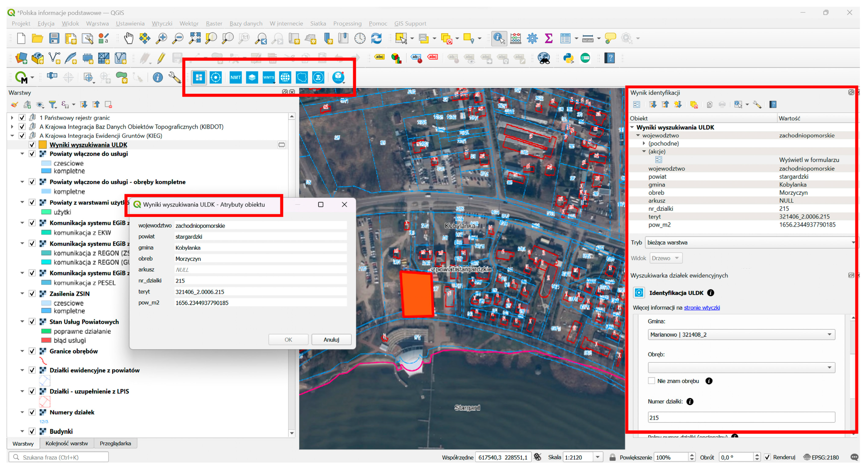Click the Save Project icon
The width and height of the screenshot is (868, 470).
pyautogui.click(x=54, y=38)
